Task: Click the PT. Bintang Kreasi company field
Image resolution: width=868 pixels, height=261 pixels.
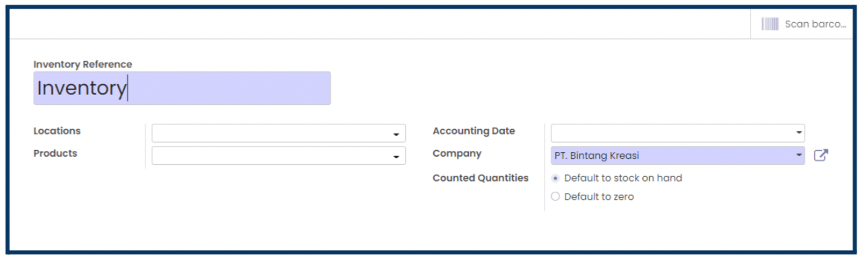Action: point(677,155)
